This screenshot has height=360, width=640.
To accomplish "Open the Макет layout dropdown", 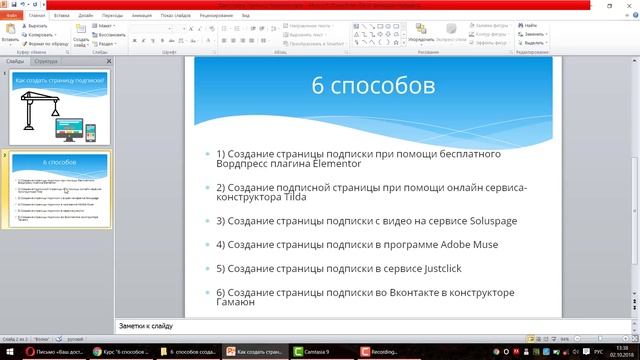I will coord(104,26).
